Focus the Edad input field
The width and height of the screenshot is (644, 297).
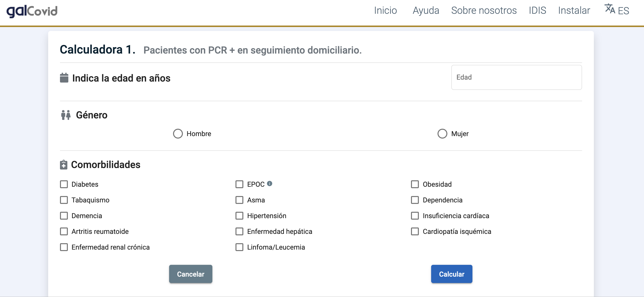[x=516, y=77]
